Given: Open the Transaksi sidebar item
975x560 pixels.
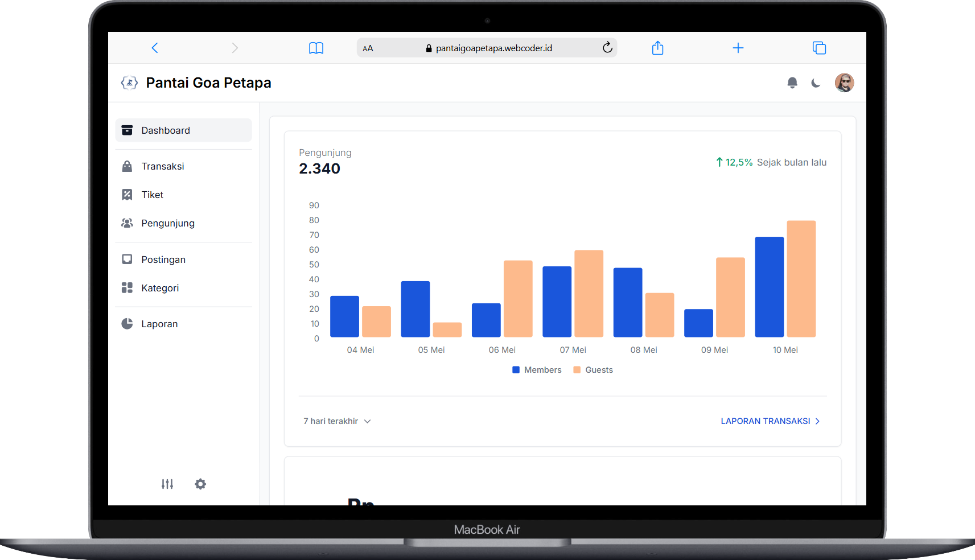Looking at the screenshot, I should [183, 166].
